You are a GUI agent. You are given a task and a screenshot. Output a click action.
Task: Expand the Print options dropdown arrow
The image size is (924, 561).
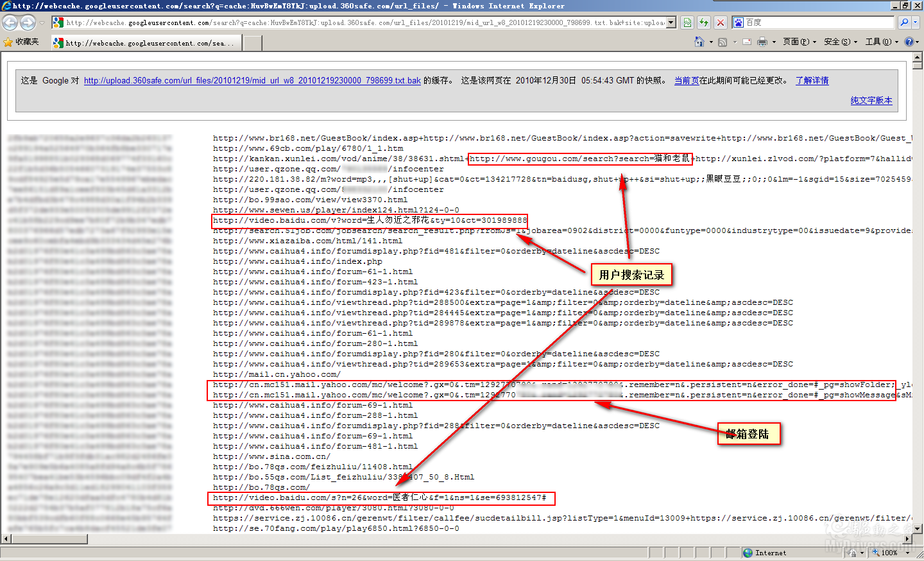click(x=774, y=42)
